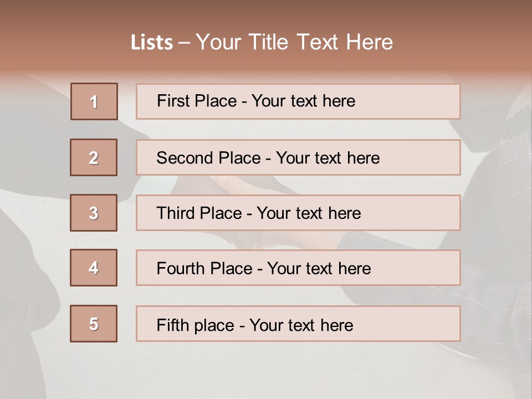Select the First Place text bar
Image resolution: width=532 pixels, height=399 pixels.
pyautogui.click(x=298, y=101)
